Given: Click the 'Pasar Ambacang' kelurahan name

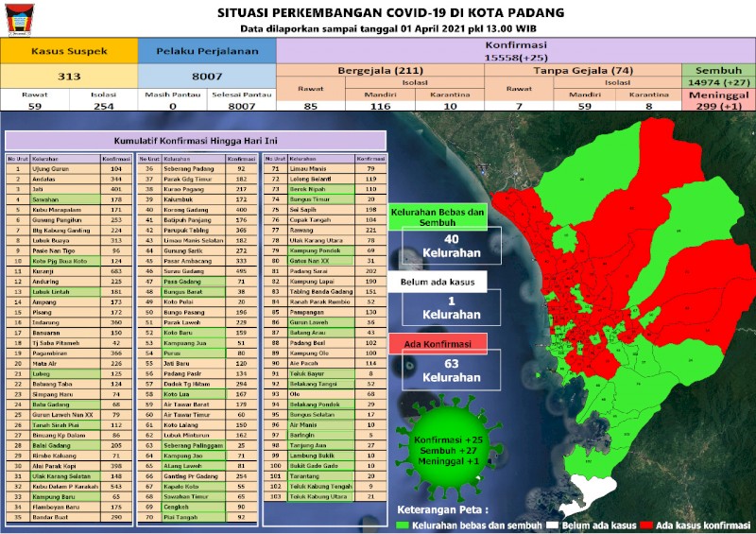Looking at the screenshot, I should click(x=187, y=261).
